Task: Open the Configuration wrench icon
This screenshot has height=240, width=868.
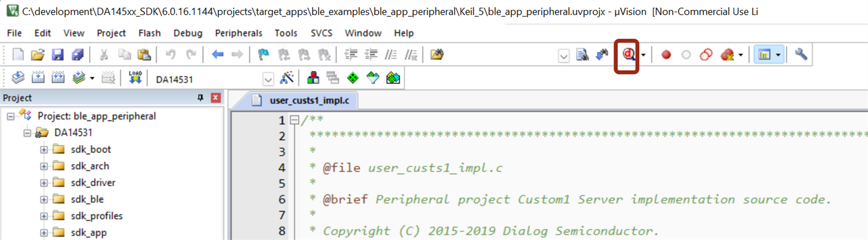Action: point(801,54)
